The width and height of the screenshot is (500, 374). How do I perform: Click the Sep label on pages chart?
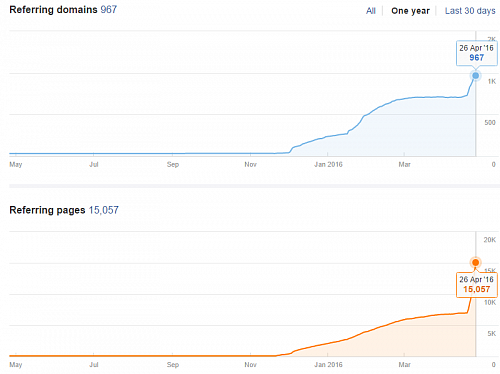(x=173, y=365)
